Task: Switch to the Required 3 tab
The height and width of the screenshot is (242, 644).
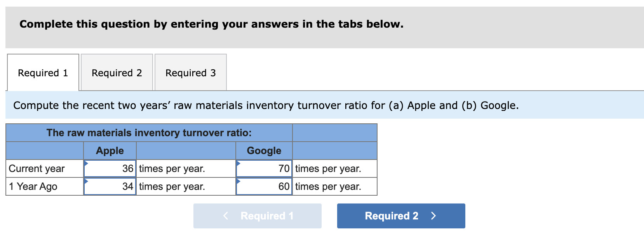Action: (190, 73)
